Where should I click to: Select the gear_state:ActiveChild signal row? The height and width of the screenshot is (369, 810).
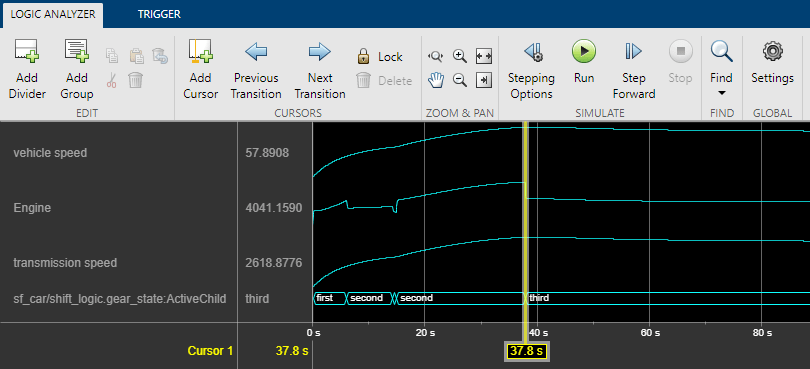[119, 299]
